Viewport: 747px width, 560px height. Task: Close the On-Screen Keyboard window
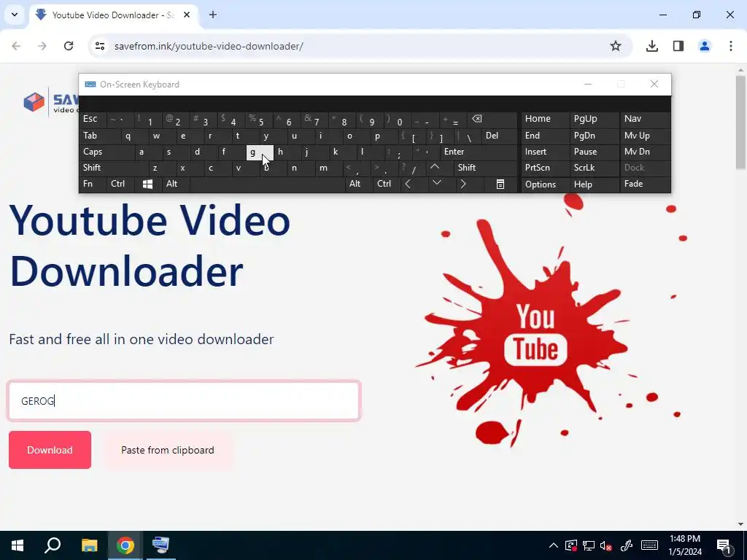point(654,84)
